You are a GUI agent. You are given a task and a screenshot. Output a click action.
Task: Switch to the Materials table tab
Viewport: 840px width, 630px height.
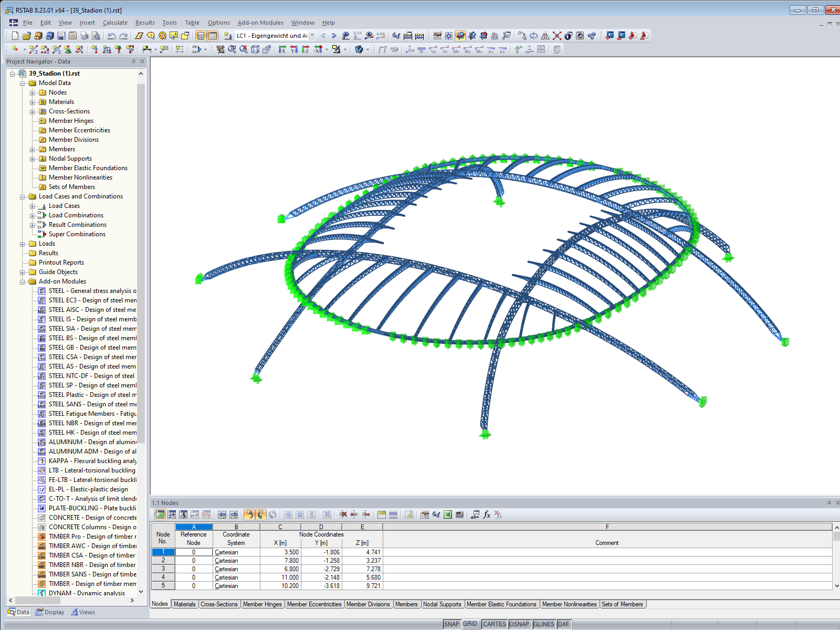pos(185,604)
